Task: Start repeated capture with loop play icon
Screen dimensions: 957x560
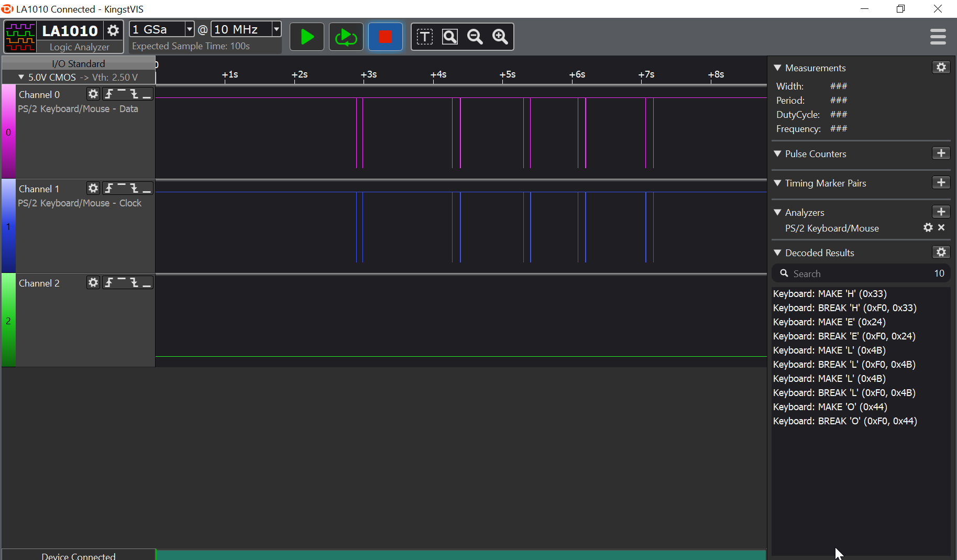Action: [x=346, y=37]
